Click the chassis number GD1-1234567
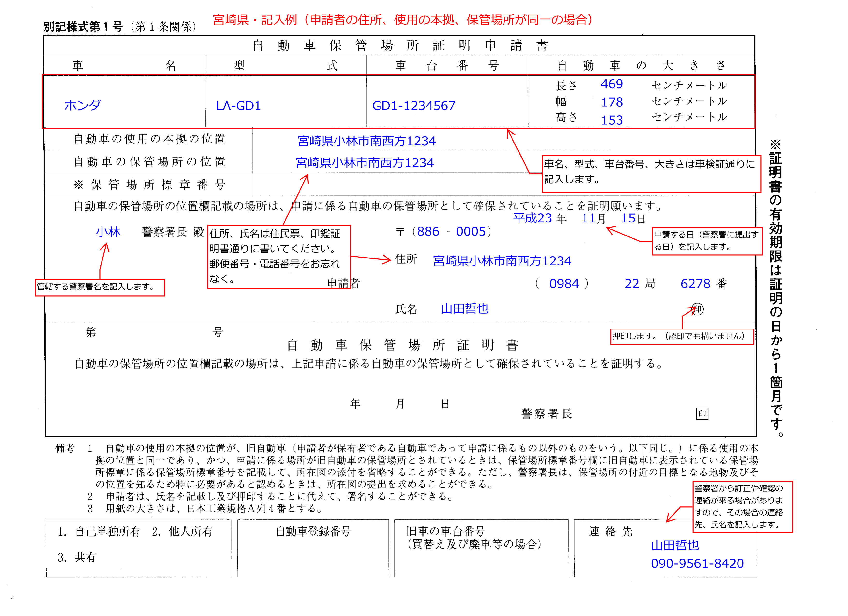Screen dimensions: 848x616 414,106
